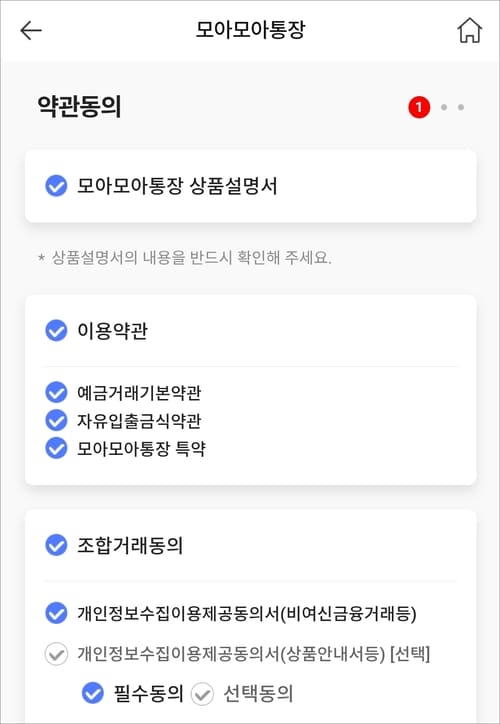
Task: Toggle 모아모아통장 특약 checkbox
Action: tap(56, 448)
